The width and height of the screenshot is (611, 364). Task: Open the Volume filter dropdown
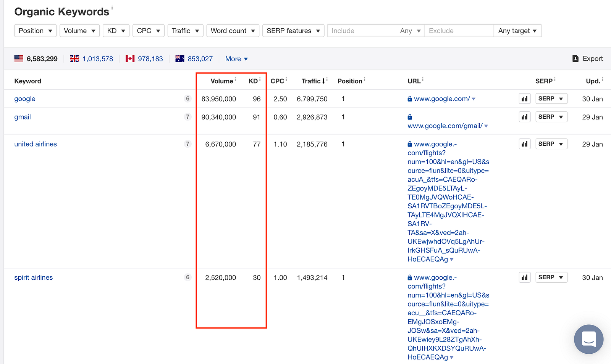tap(80, 31)
